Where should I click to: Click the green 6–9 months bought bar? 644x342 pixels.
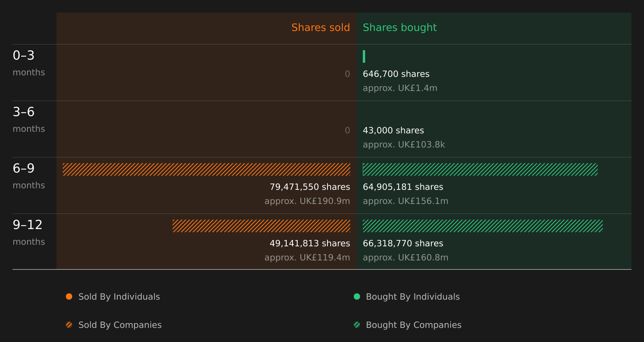click(x=480, y=169)
